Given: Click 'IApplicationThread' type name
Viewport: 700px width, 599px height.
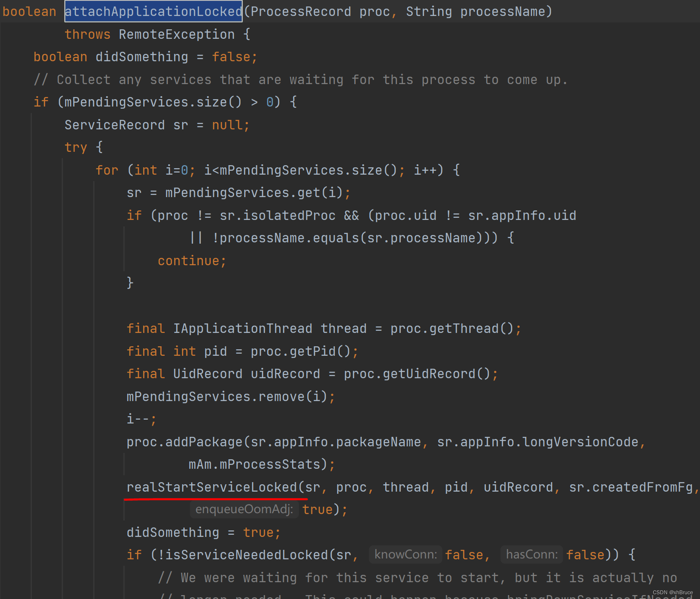Looking at the screenshot, I should tap(242, 329).
